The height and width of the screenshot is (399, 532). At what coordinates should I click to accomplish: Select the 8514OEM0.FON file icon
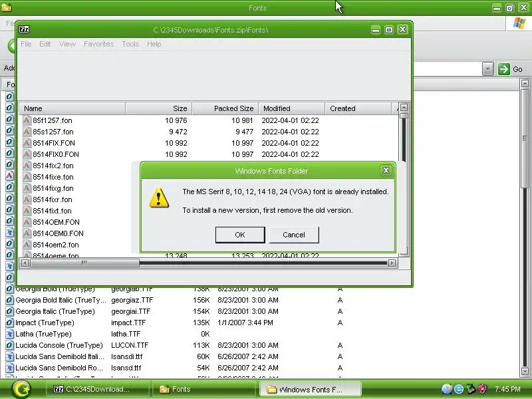point(27,233)
